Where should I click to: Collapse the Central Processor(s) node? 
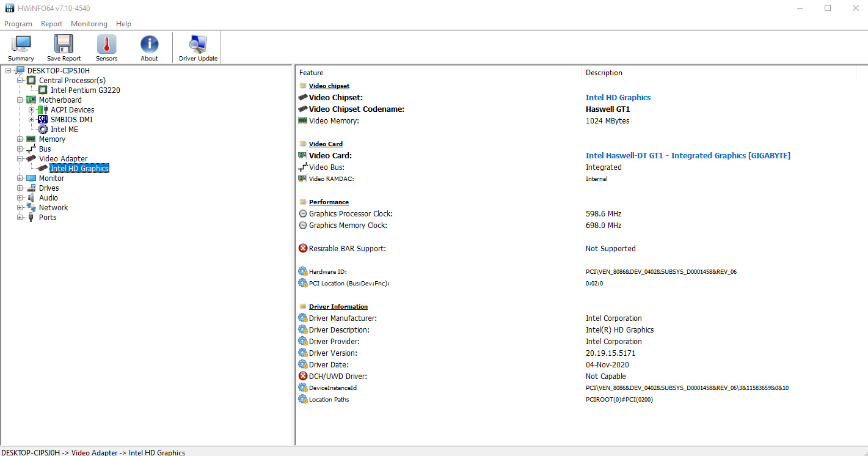(x=20, y=80)
